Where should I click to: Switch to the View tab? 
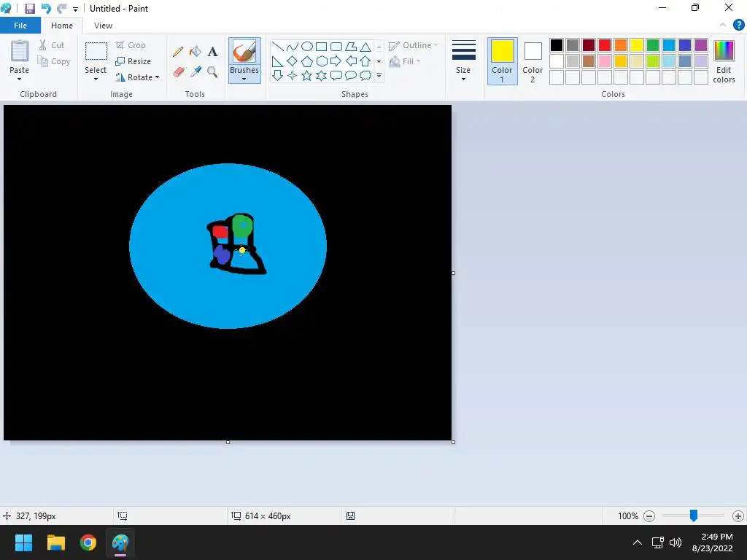(103, 26)
